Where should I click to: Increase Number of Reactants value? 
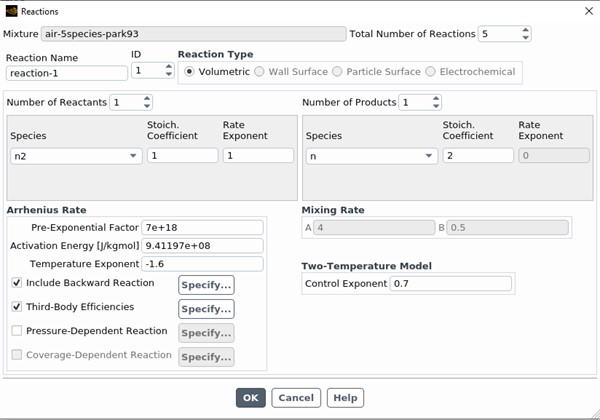pos(147,99)
